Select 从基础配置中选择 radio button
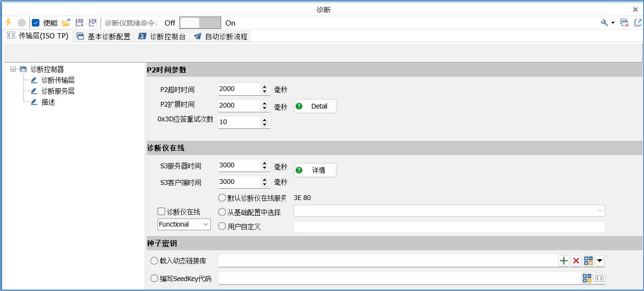Screen dimensions: 644x291 tap(222, 212)
